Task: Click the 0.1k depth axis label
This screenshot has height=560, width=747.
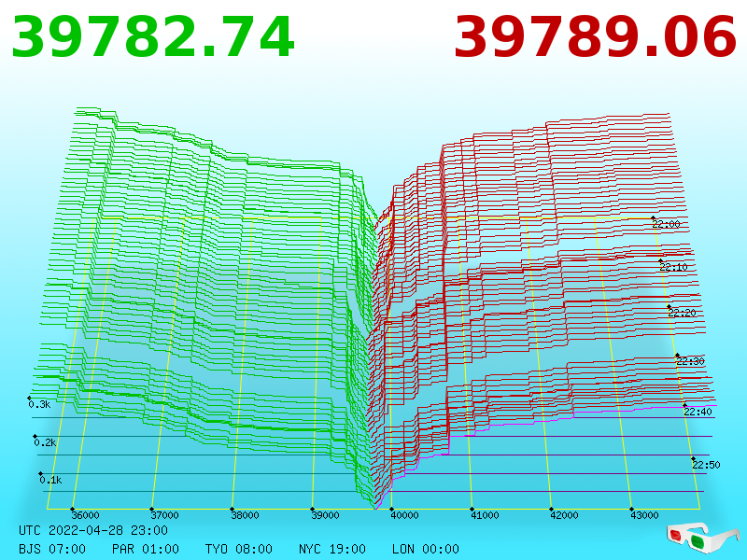Action: pyautogui.click(x=51, y=480)
